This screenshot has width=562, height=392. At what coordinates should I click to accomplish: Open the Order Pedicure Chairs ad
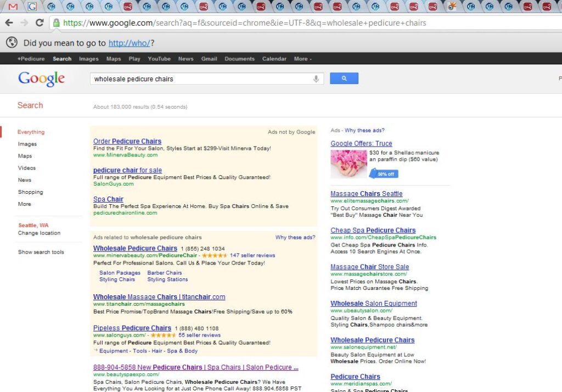[127, 141]
